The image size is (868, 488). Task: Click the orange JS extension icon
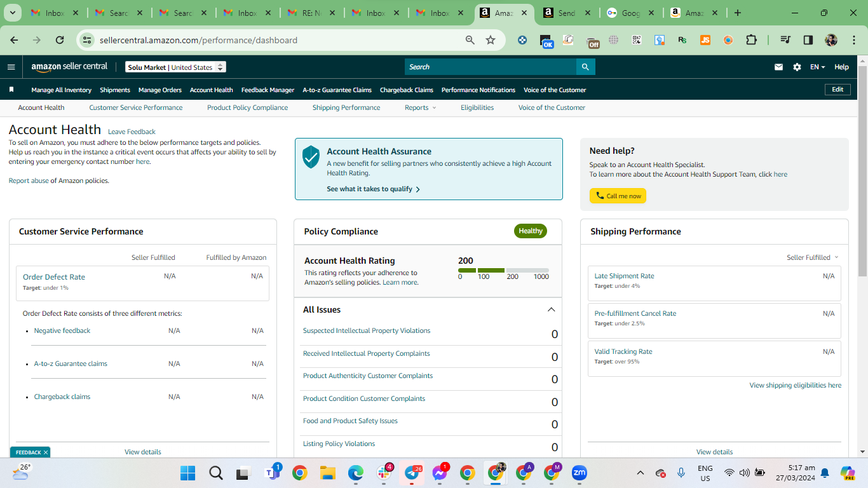coord(705,40)
